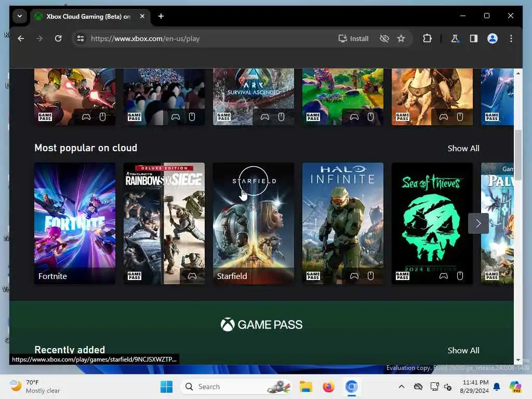Click the address bar URL field

tap(210, 38)
